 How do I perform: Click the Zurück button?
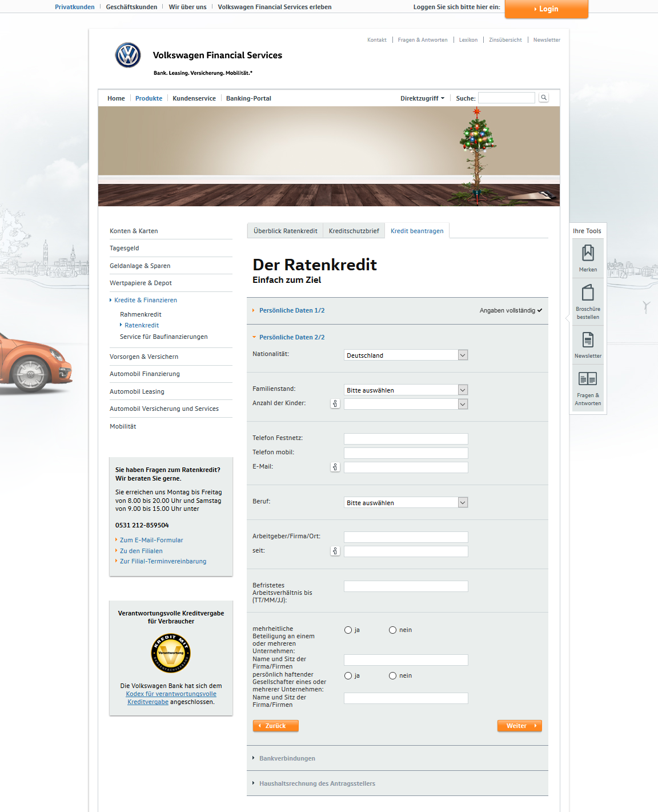click(276, 726)
